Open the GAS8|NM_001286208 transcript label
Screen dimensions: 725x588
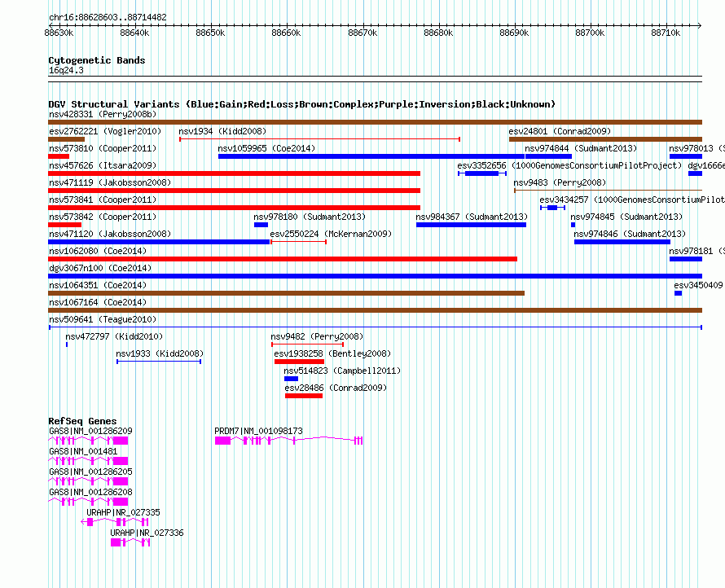[x=90, y=492]
